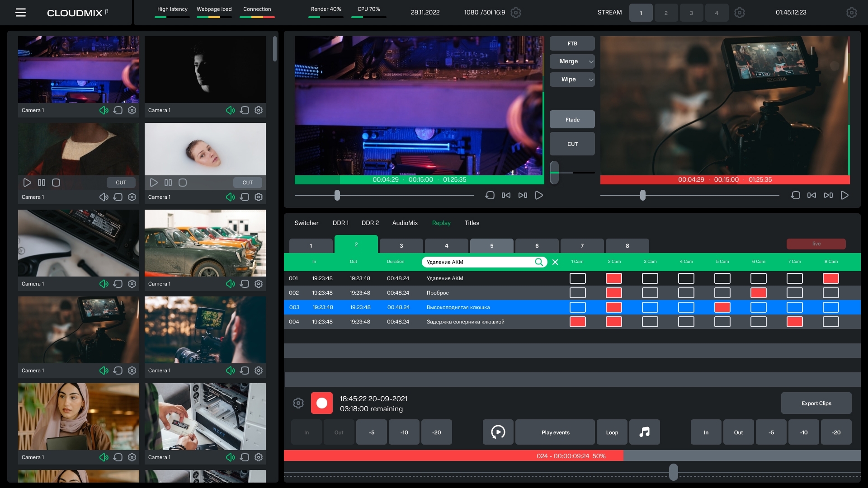
Task: Click the circular replay play icon
Action: [498, 432]
